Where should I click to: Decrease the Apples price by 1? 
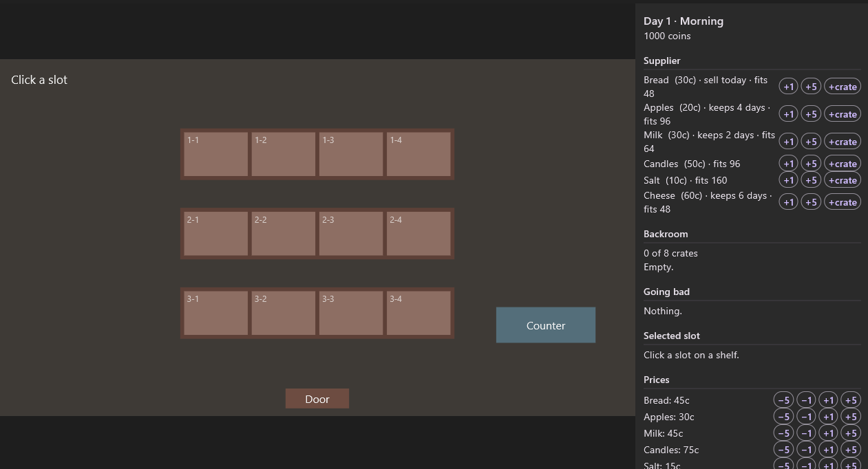[x=806, y=417]
